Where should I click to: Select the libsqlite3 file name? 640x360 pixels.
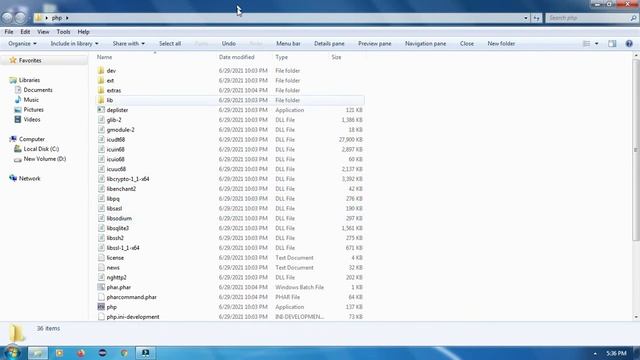118,228
